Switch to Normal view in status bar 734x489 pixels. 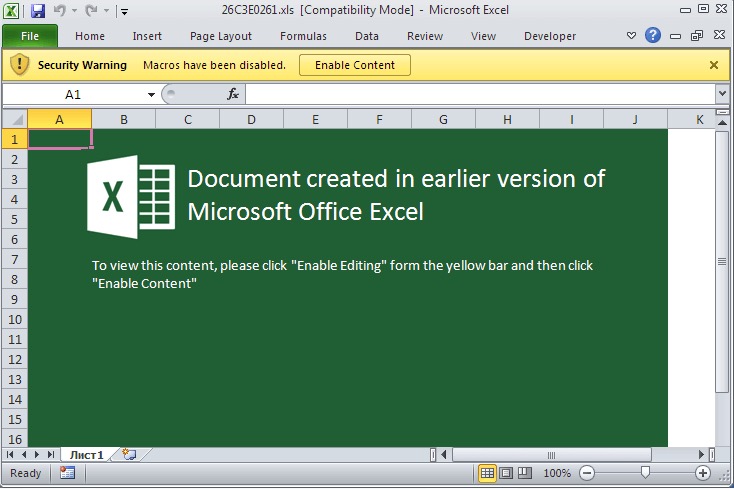pyautogui.click(x=487, y=473)
